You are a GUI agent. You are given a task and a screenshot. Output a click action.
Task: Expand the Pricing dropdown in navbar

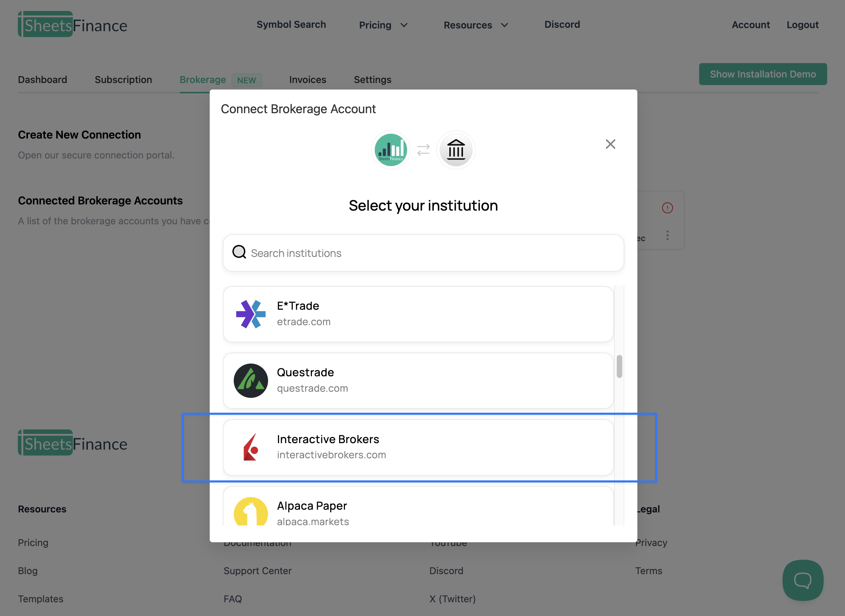point(383,25)
